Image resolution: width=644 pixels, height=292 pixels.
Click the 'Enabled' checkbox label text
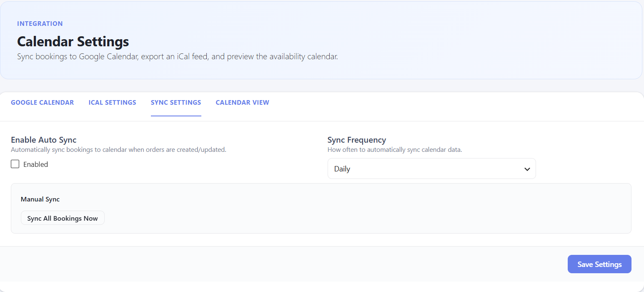[35, 164]
